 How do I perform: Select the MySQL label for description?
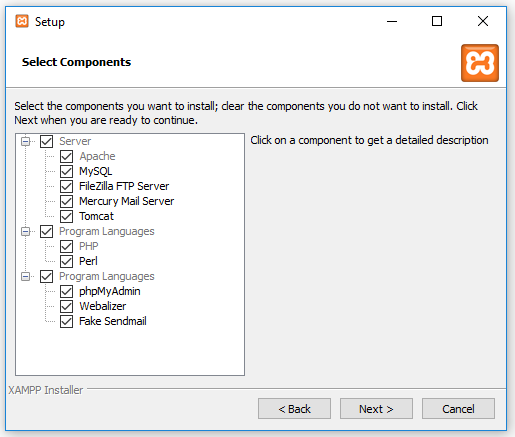pos(95,171)
